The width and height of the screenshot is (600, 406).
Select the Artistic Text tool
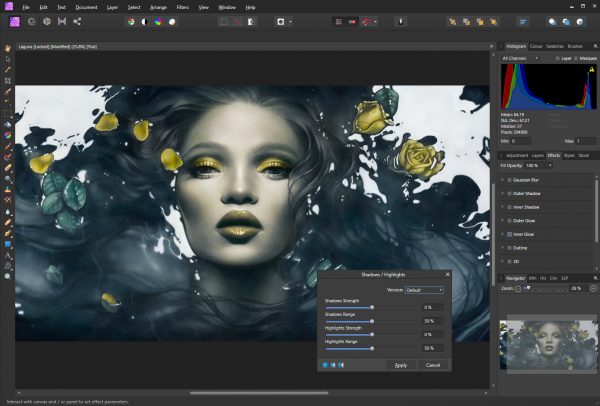8,255
